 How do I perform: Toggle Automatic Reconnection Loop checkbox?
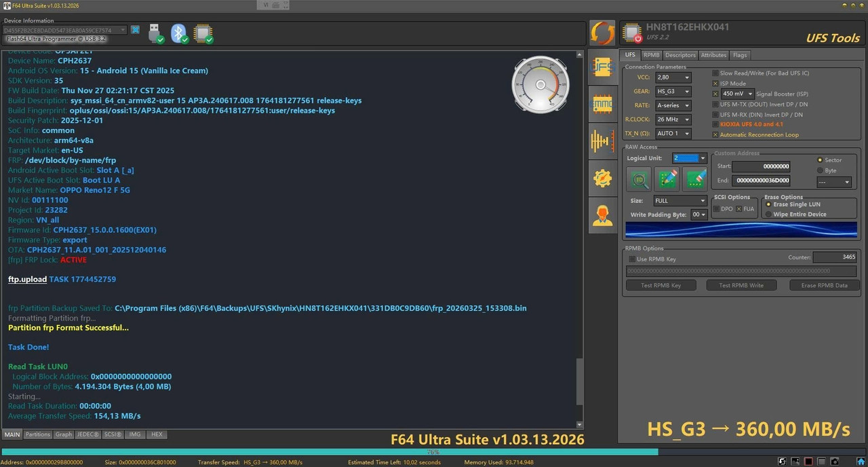click(x=715, y=134)
